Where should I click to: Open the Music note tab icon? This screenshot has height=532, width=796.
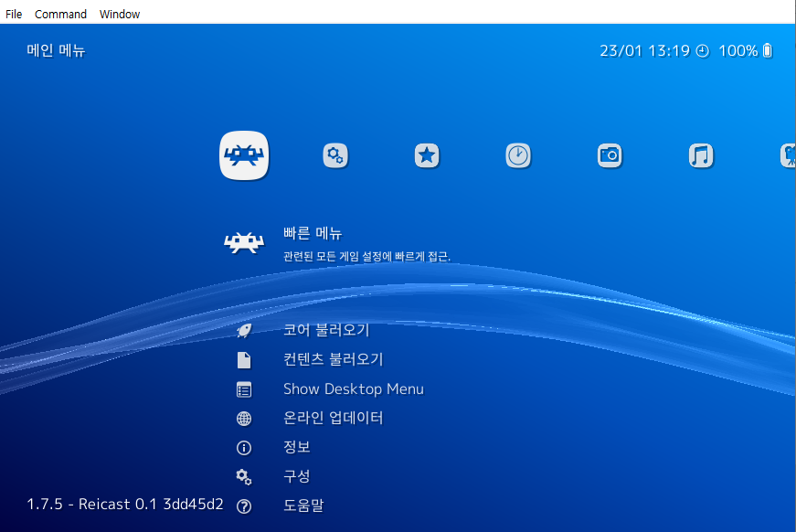pos(701,155)
